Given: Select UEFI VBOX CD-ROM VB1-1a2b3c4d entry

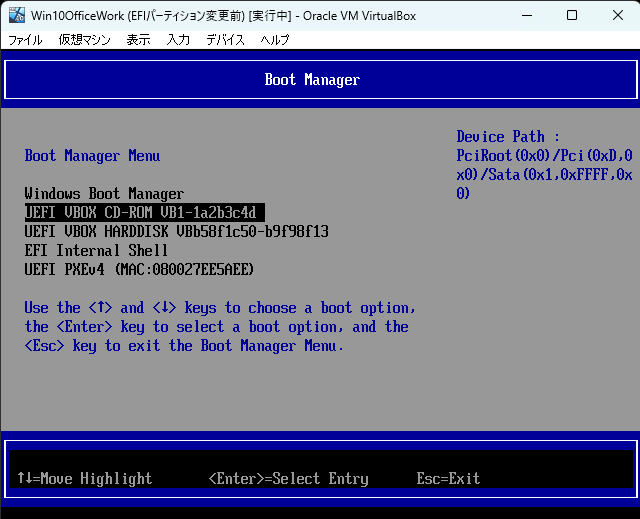Looking at the screenshot, I should [x=144, y=213].
